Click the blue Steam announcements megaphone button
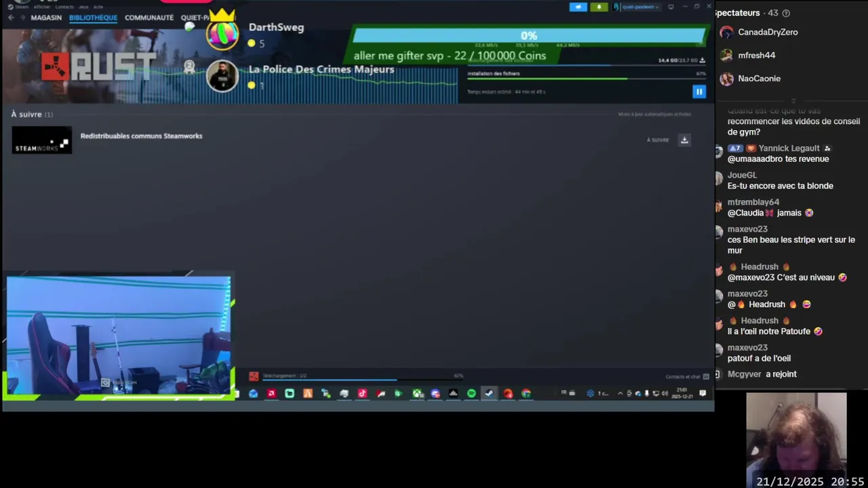Screen dimensions: 868x488 coord(578,7)
